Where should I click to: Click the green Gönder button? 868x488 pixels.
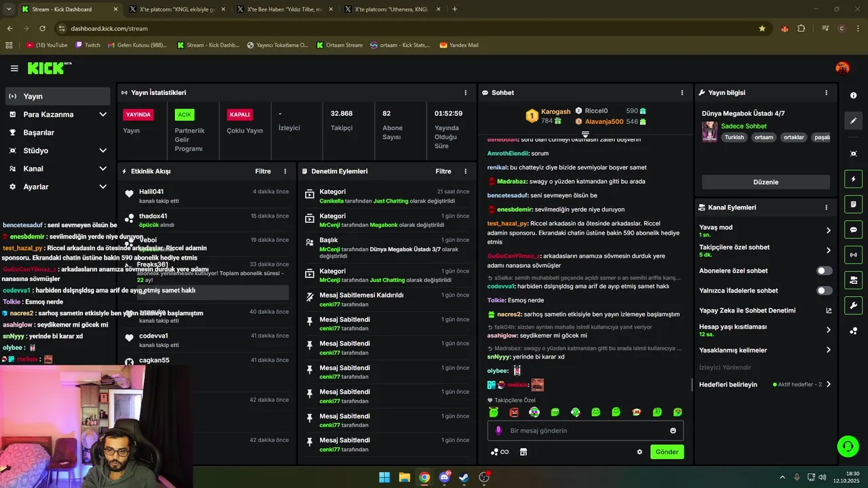(667, 452)
